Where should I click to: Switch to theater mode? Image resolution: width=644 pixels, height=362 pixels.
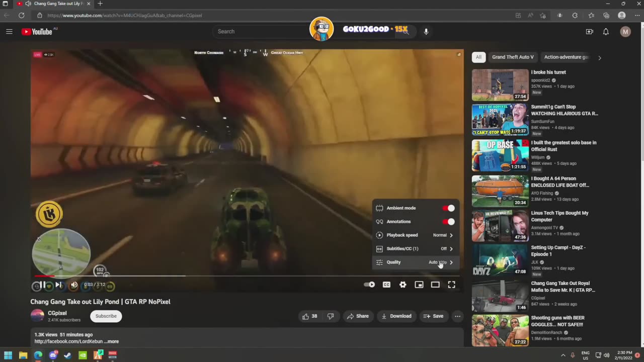(435, 285)
